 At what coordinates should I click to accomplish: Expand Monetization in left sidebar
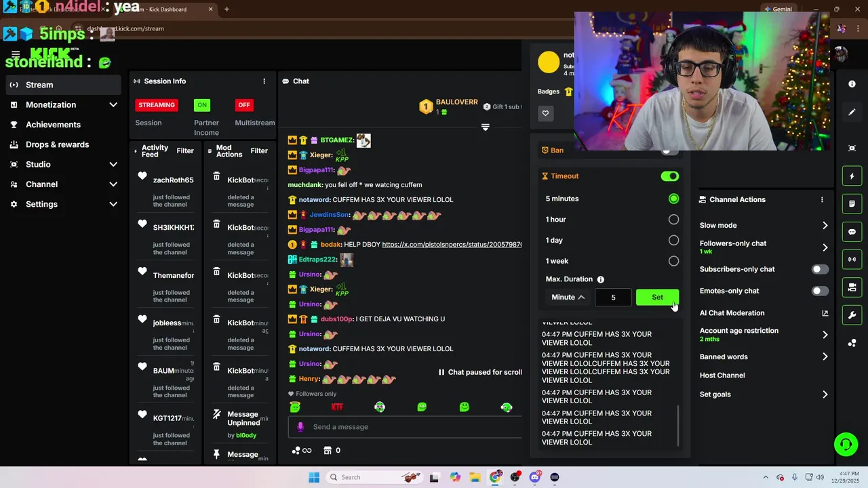(x=113, y=105)
